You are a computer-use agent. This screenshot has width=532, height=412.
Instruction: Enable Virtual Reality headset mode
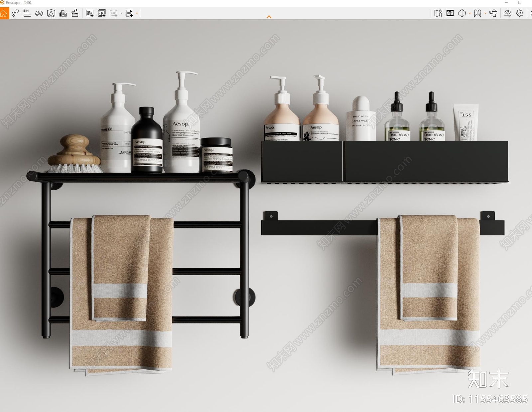(x=493, y=13)
